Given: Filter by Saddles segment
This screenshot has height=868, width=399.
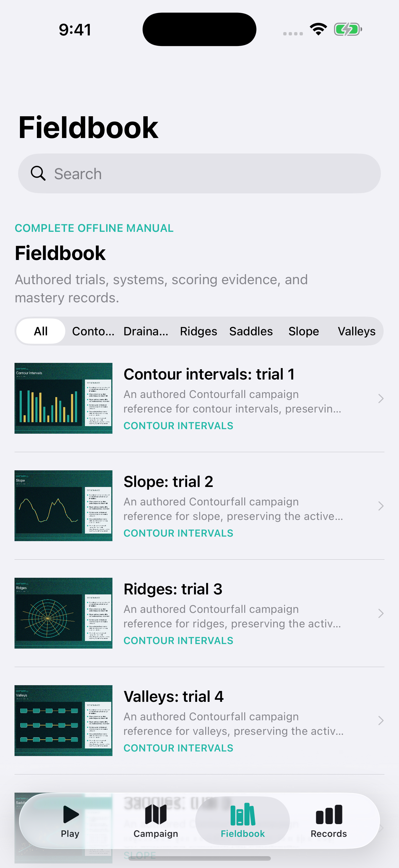Looking at the screenshot, I should (x=251, y=331).
